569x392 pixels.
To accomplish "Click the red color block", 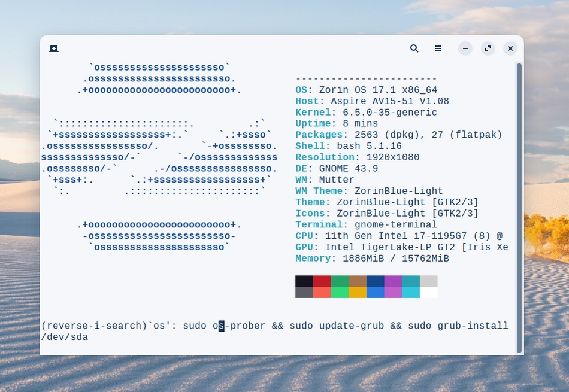I will [322, 281].
